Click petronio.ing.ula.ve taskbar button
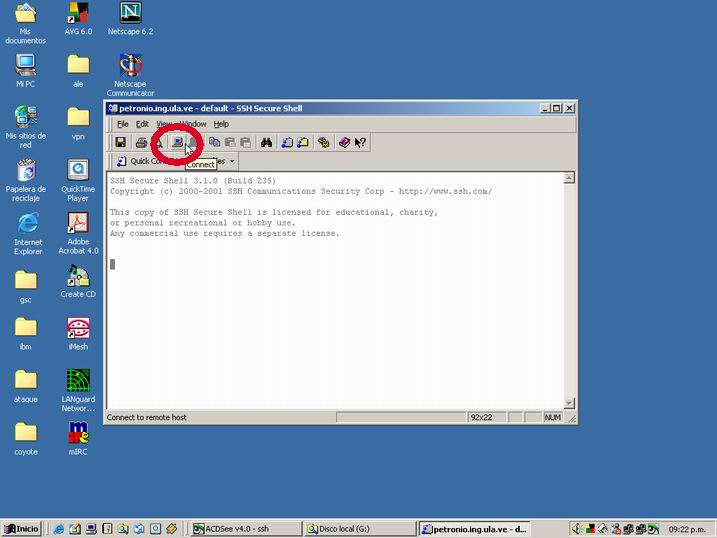 pyautogui.click(x=474, y=529)
